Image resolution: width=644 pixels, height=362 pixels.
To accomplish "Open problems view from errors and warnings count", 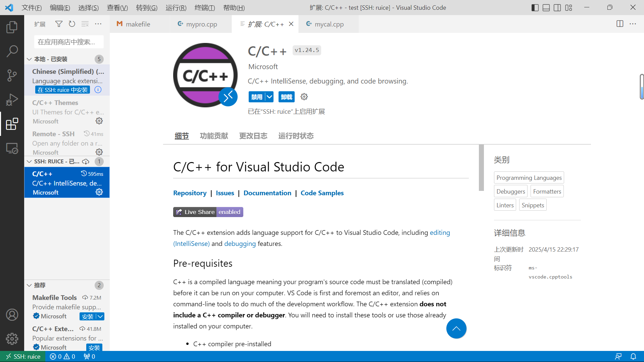I will pos(62,356).
